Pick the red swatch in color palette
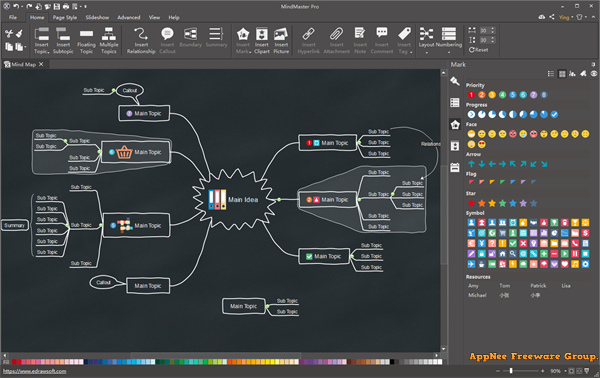 tap(14, 362)
